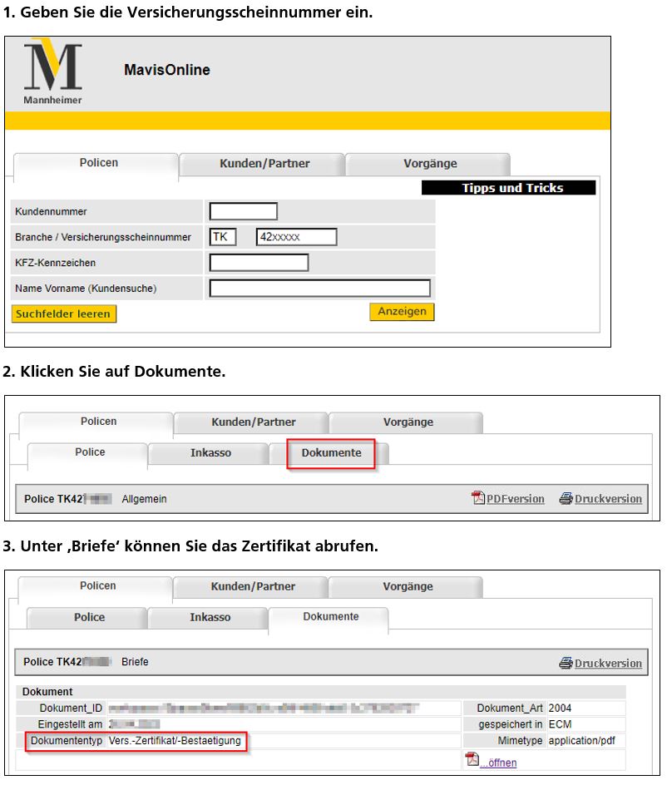This screenshot has height=785, width=672.
Task: Open the certificate via the öffnen link
Action: pos(499,763)
